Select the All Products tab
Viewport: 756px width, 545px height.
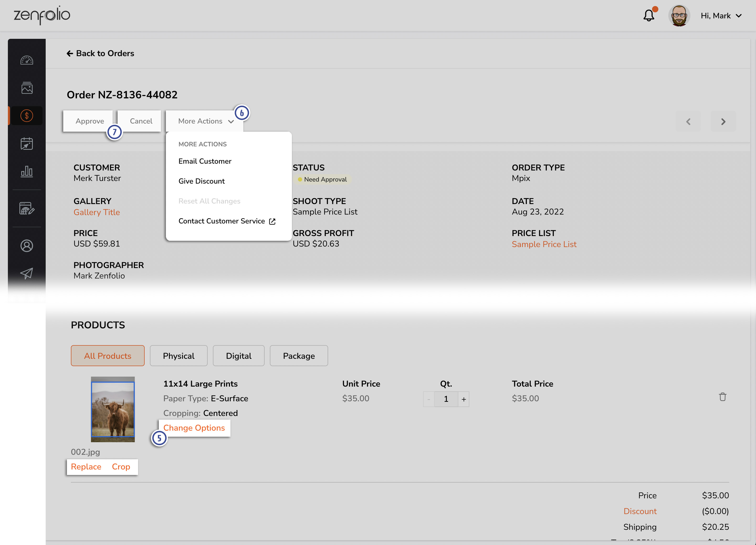[108, 356]
